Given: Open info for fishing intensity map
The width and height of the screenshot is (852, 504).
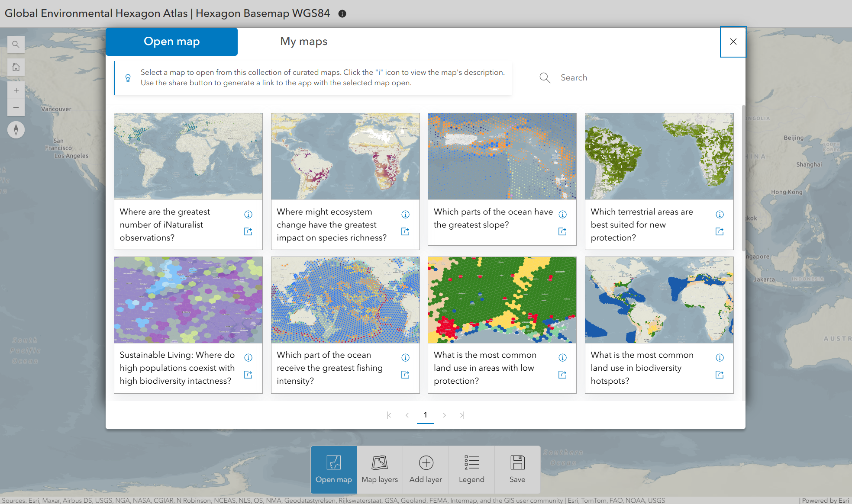Looking at the screenshot, I should [x=405, y=358].
